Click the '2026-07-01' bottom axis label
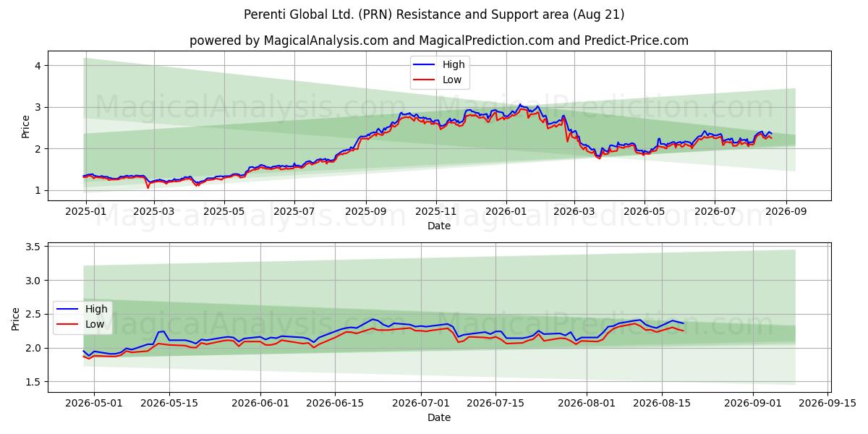This screenshot has height=434, width=868. [x=421, y=404]
